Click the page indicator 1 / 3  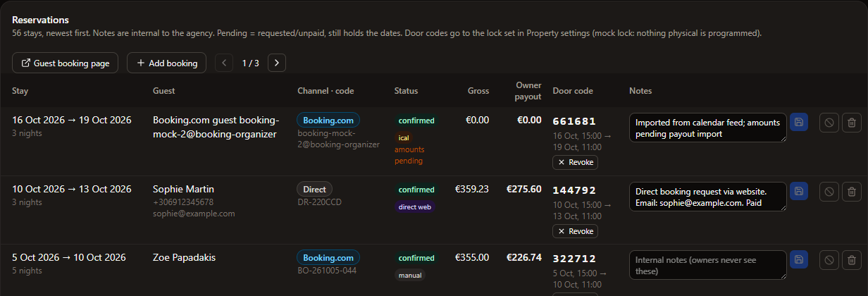click(250, 63)
